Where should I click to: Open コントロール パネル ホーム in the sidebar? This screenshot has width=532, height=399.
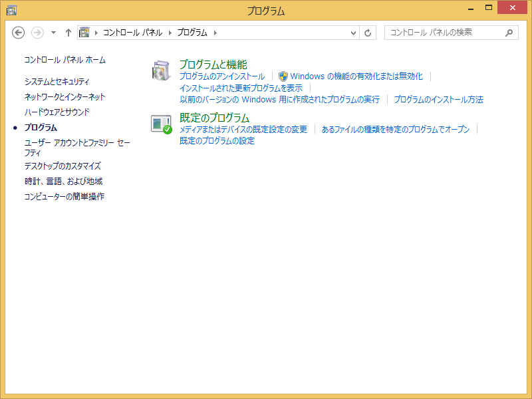click(x=65, y=60)
